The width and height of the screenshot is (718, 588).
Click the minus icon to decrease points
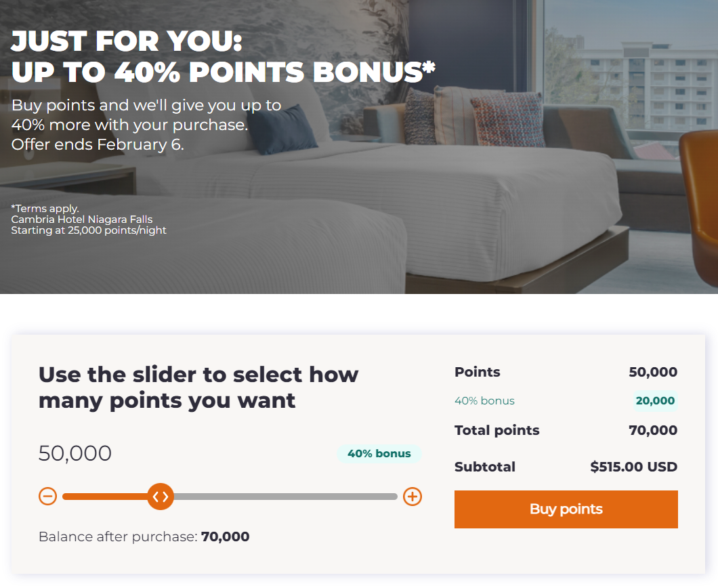(x=47, y=497)
